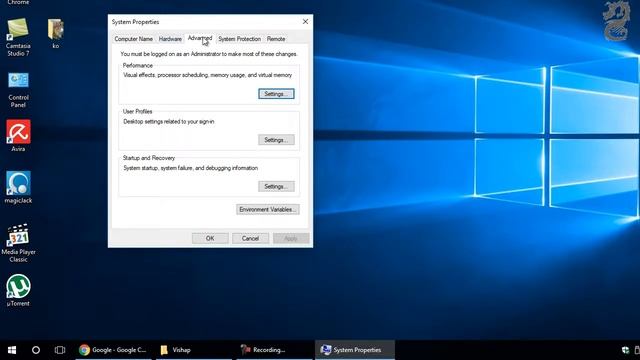Switch to Remote tab

coord(276,39)
